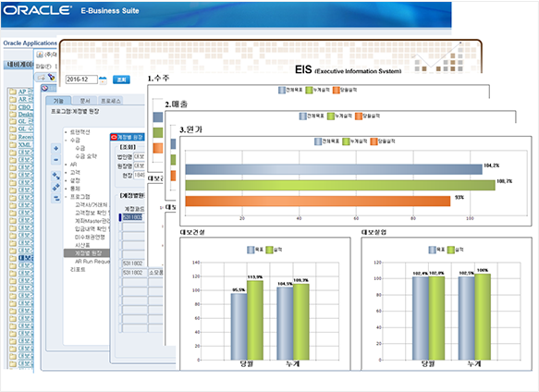Click the Collapse All icon in the Navigator
Image resolution: width=539 pixels, height=392 pixels.
(x=56, y=198)
